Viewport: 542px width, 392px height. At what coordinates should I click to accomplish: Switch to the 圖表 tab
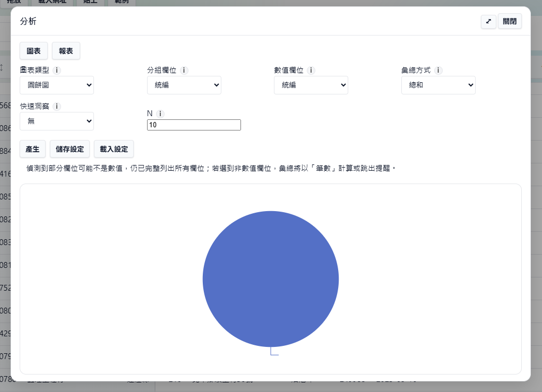(x=33, y=51)
